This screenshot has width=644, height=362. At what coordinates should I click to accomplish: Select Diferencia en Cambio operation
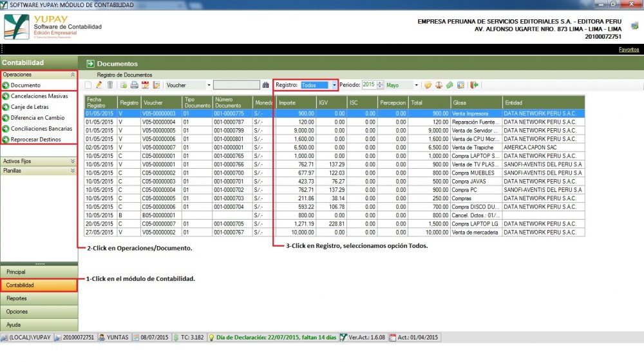pos(37,118)
